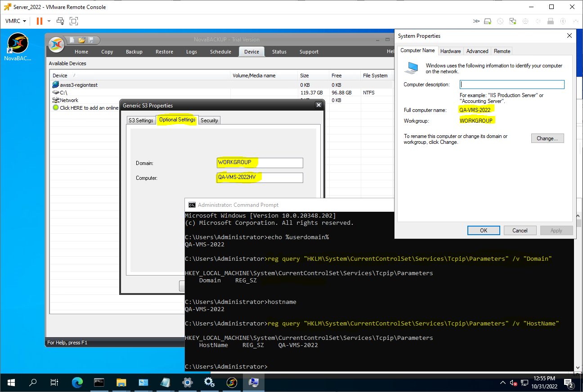Select the awss3-regiontest globe device icon

click(x=55, y=85)
